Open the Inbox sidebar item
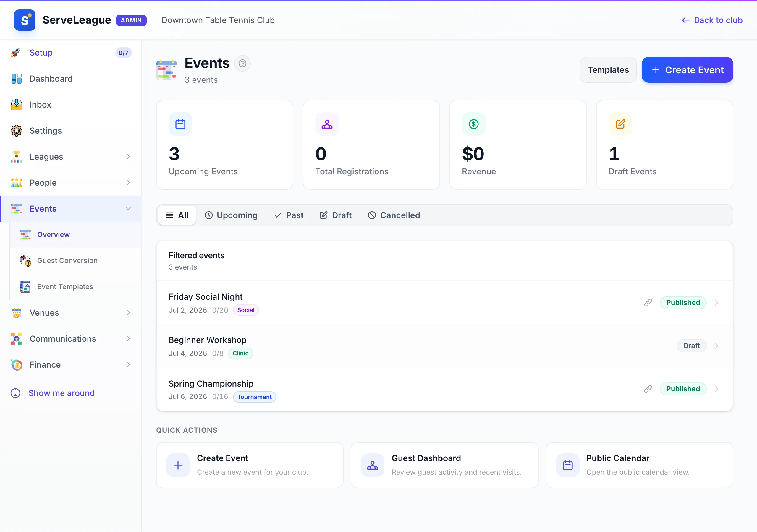This screenshot has width=757, height=532. tap(71, 105)
